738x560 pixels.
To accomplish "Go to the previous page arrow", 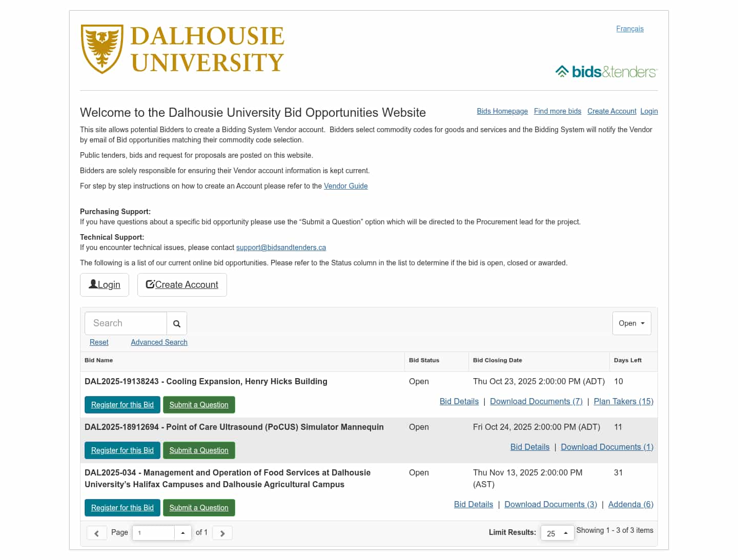I will [x=96, y=533].
